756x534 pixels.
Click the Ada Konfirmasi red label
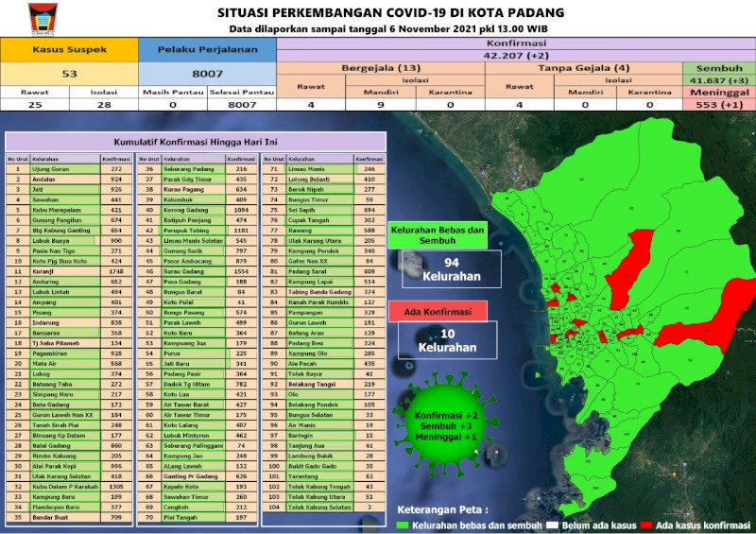tap(438, 312)
